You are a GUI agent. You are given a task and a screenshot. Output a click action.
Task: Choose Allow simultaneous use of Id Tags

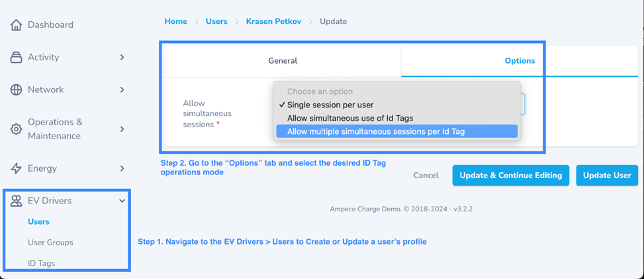tap(350, 118)
